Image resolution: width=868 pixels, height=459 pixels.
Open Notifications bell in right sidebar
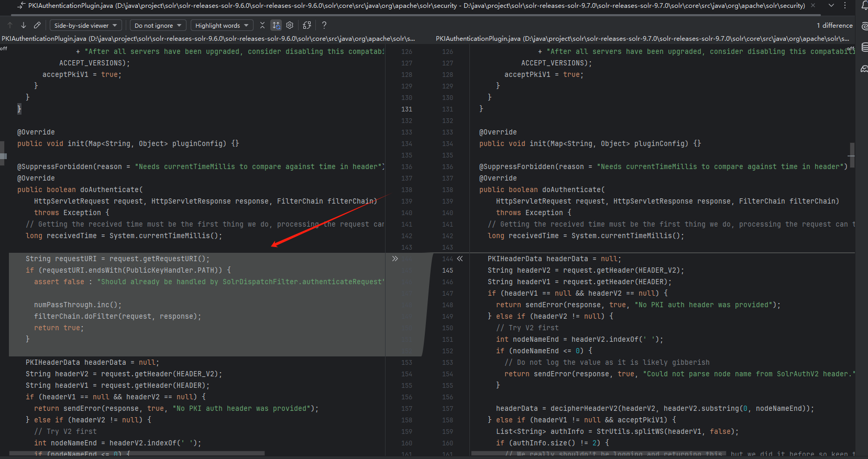[864, 6]
